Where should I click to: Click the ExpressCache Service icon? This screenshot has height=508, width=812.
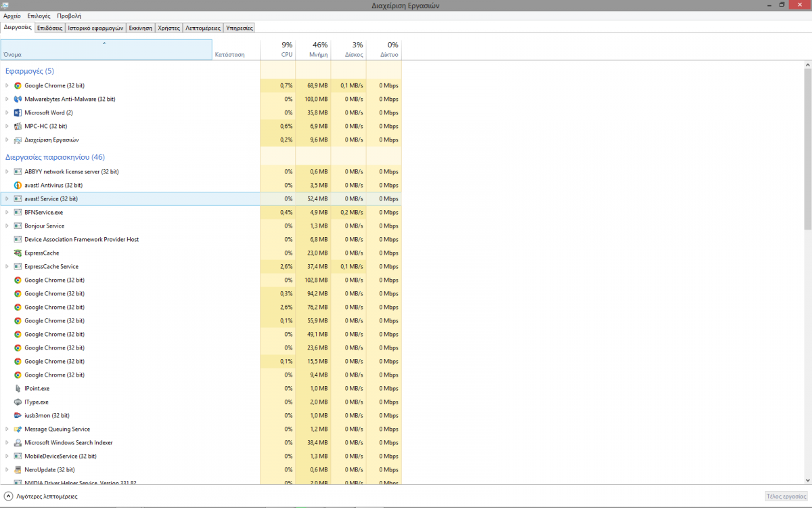18,266
